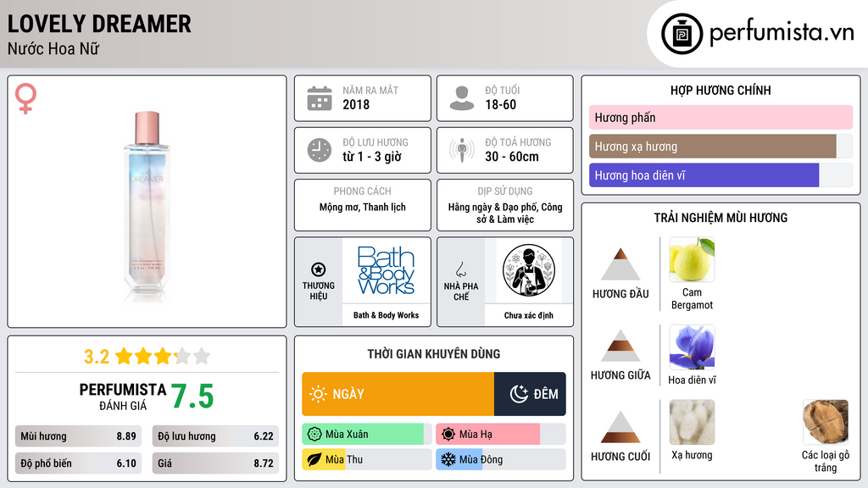Click the orange Ngày daytime bar
Viewport: 868px width, 488px height.
pos(398,394)
